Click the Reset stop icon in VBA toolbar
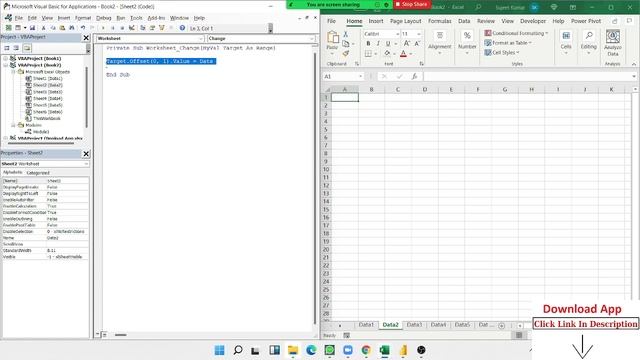640x360 pixels. 122,28
